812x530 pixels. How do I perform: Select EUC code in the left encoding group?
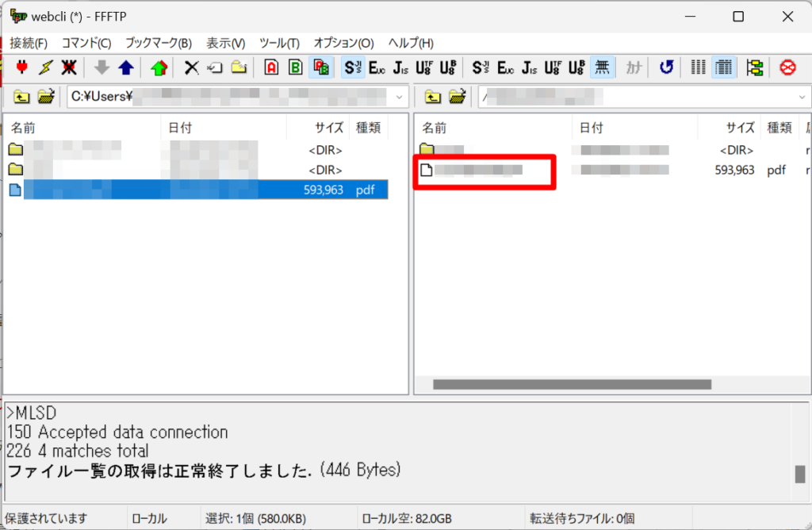pos(377,67)
